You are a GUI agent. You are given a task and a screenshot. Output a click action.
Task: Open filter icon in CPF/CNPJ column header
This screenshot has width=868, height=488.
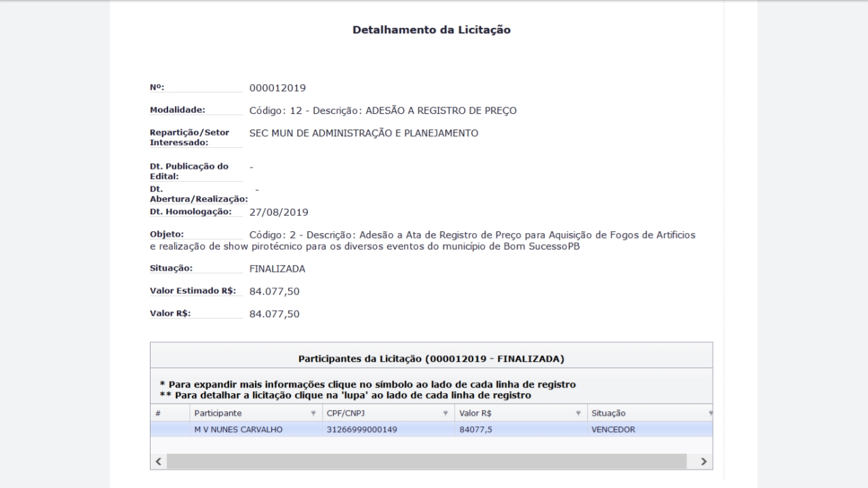446,413
